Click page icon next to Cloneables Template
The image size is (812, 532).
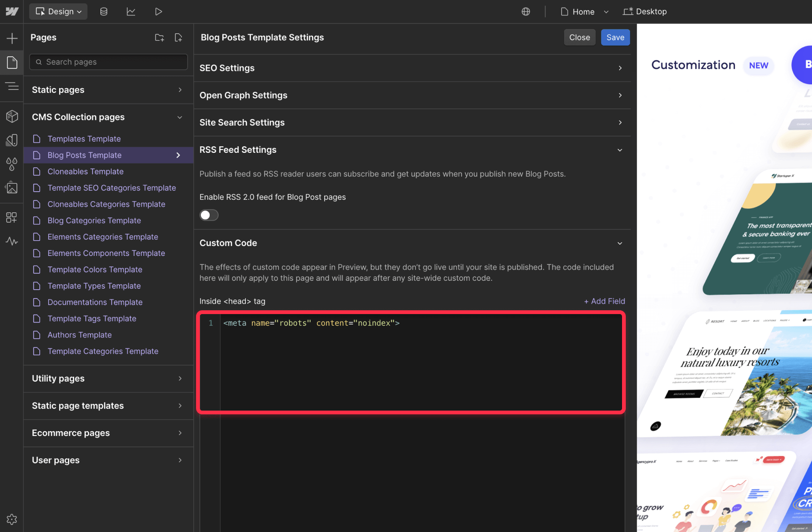37,172
